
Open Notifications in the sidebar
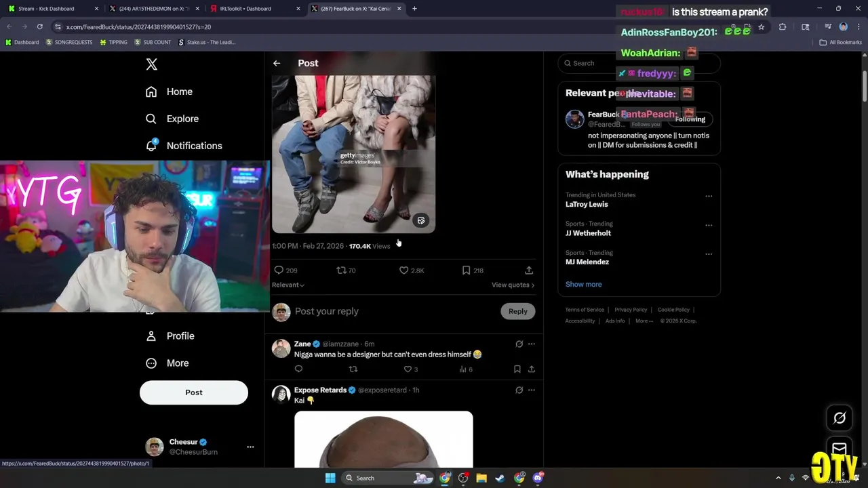tap(184, 146)
